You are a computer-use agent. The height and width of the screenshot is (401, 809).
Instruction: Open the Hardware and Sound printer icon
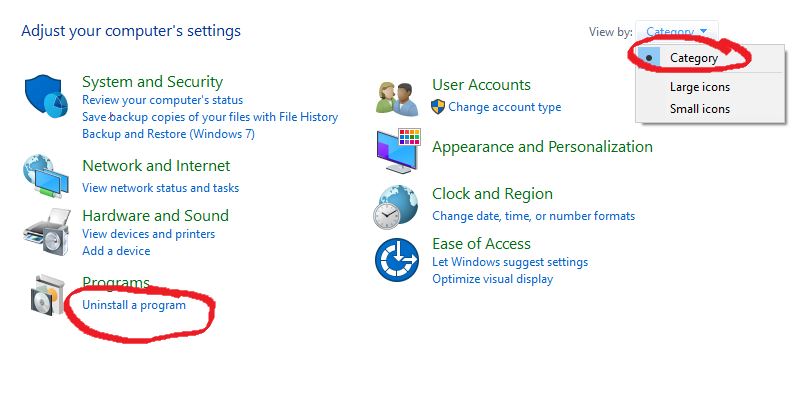click(47, 232)
